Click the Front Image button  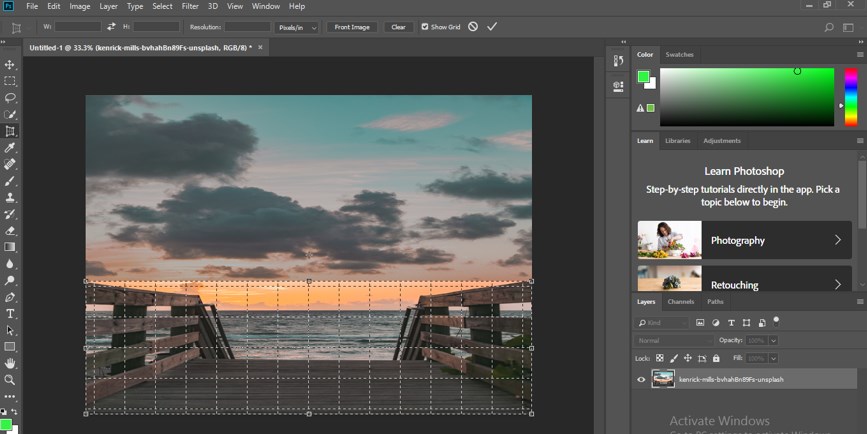pyautogui.click(x=352, y=27)
